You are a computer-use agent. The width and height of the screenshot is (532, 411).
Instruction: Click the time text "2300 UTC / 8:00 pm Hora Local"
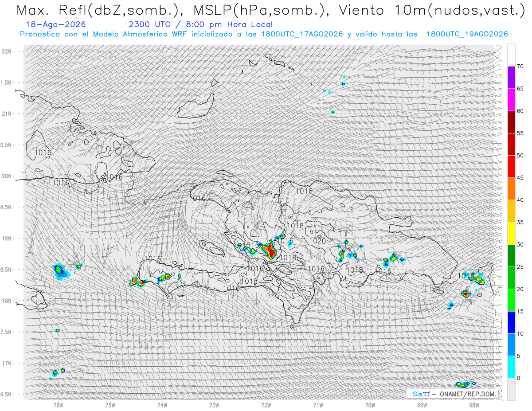tap(200, 24)
